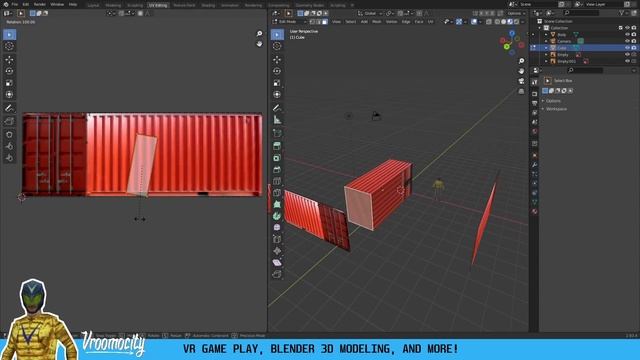
Task: Select Empty.001 in the outliner
Action: tap(567, 61)
